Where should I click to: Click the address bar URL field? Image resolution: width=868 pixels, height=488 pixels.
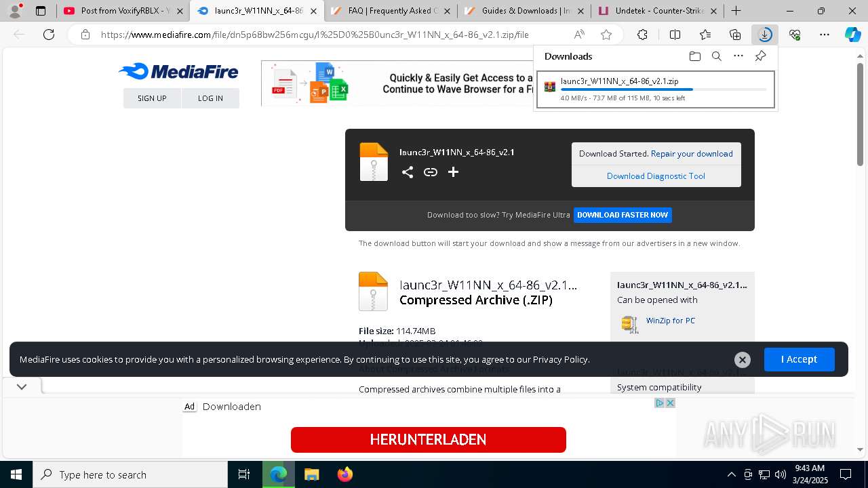tap(315, 35)
